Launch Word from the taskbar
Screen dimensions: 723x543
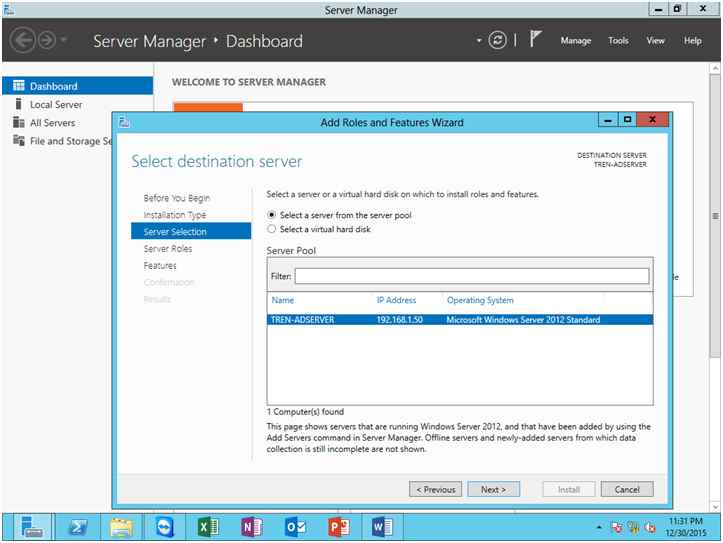click(382, 527)
